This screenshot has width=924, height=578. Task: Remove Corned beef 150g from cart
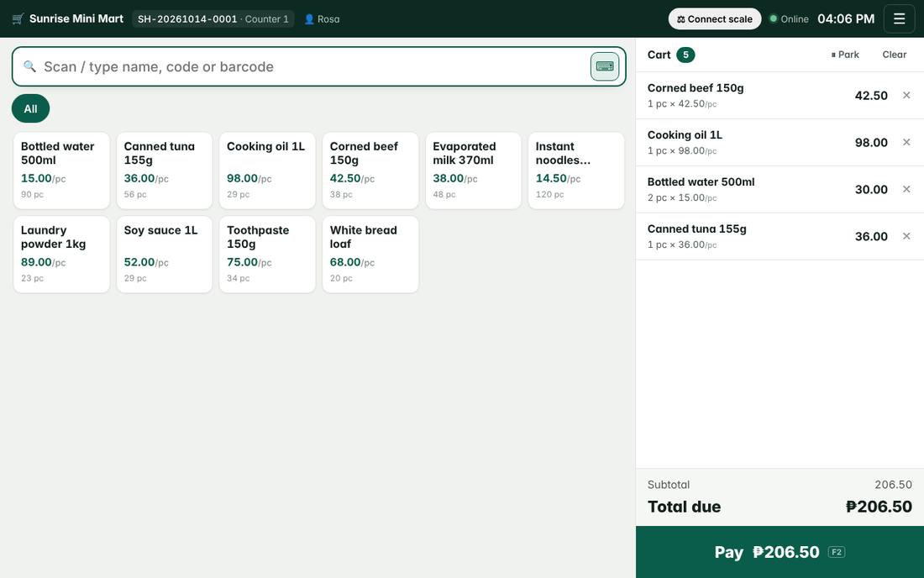[906, 96]
